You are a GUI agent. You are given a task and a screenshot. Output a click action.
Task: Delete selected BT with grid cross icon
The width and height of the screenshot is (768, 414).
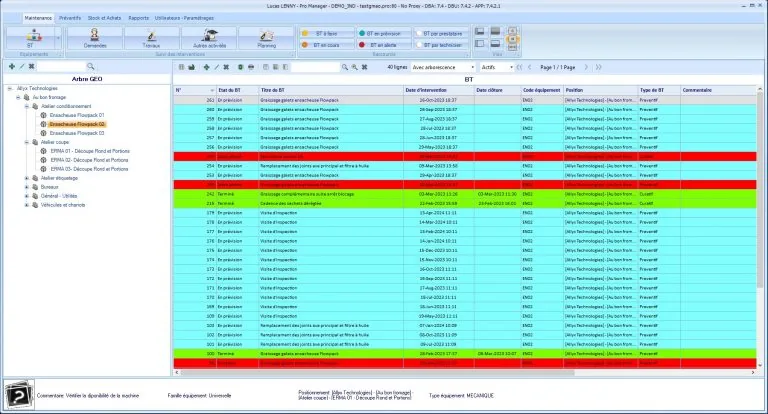pos(226,67)
